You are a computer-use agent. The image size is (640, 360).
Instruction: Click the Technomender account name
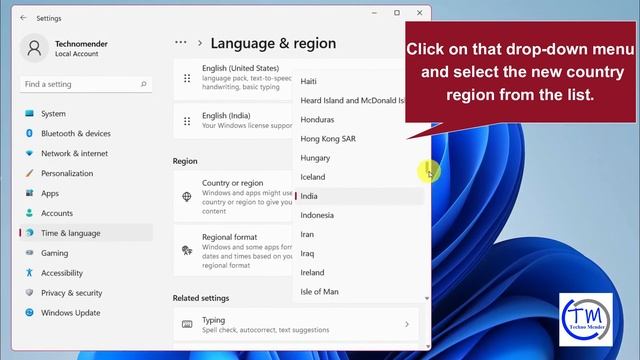click(x=81, y=44)
